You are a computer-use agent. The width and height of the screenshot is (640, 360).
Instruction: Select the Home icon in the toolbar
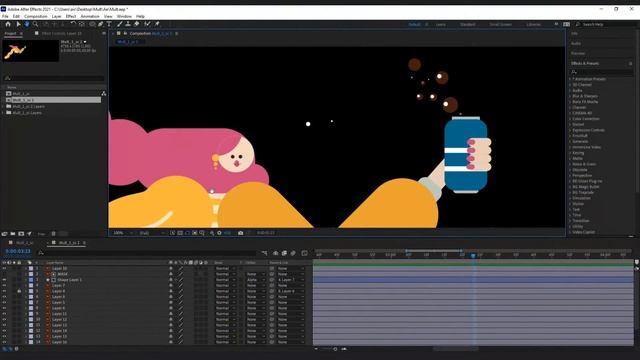click(x=8, y=24)
